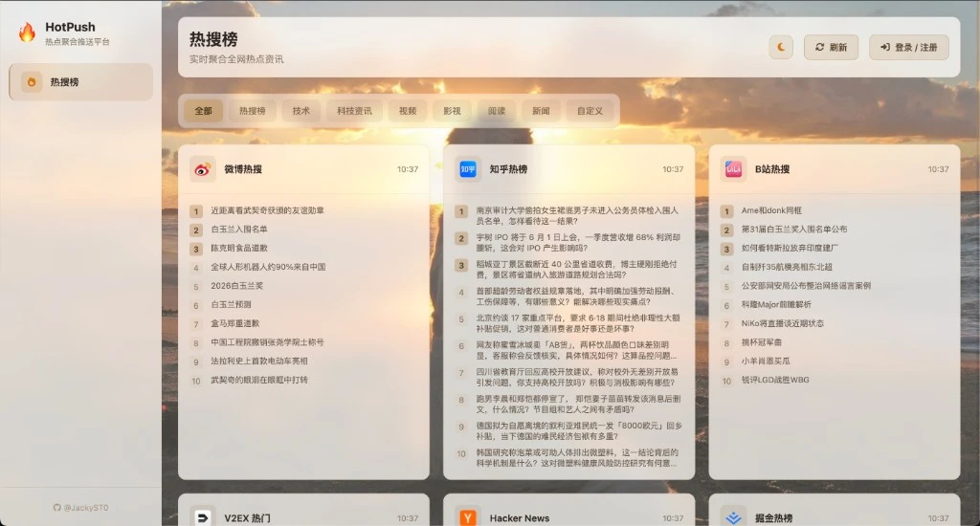Open Weibo item 全球人形机器人约90%来自中国

268,267
